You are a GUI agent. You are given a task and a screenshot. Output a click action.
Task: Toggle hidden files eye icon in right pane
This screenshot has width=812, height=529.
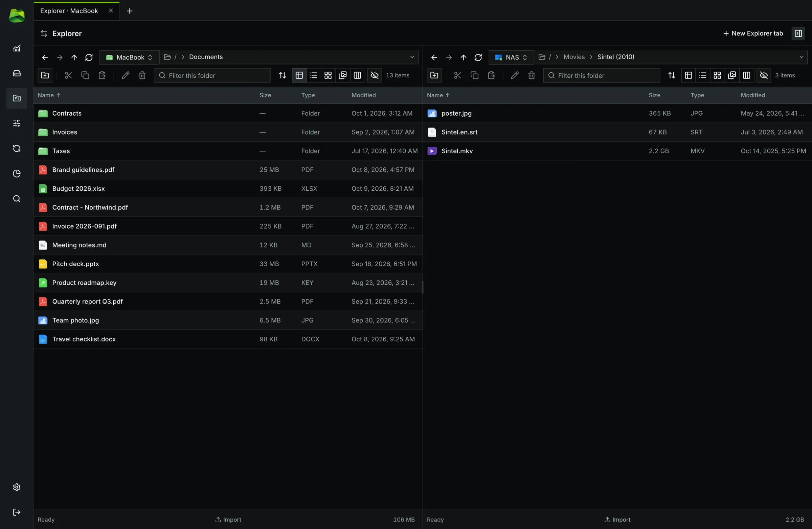pos(764,75)
